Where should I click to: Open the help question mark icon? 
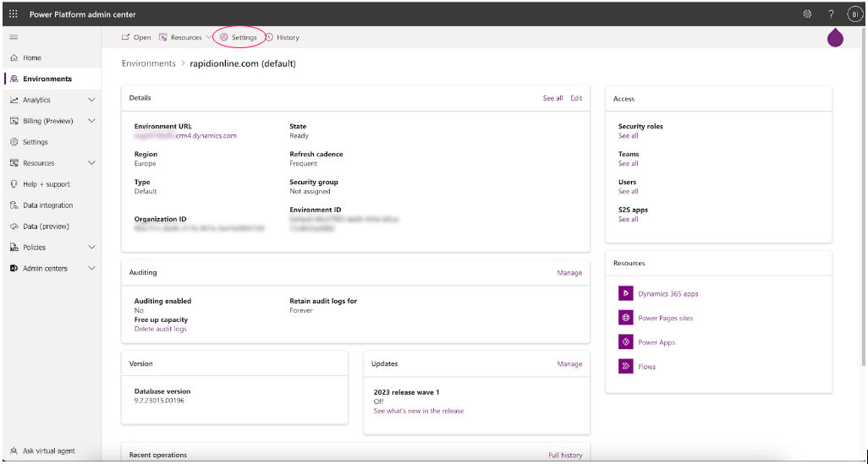pyautogui.click(x=831, y=14)
